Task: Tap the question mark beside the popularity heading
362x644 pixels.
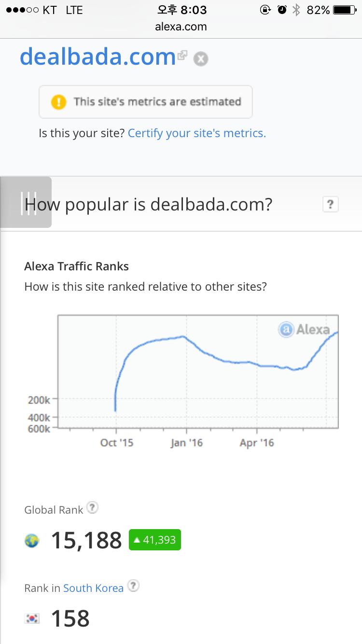Action: click(x=330, y=204)
